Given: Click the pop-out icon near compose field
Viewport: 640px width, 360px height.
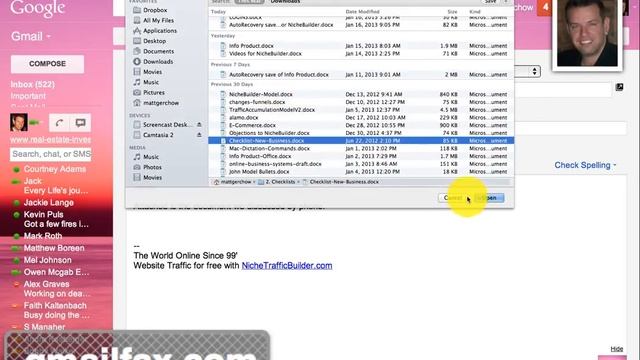Looking at the screenshot, I should 619,87.
